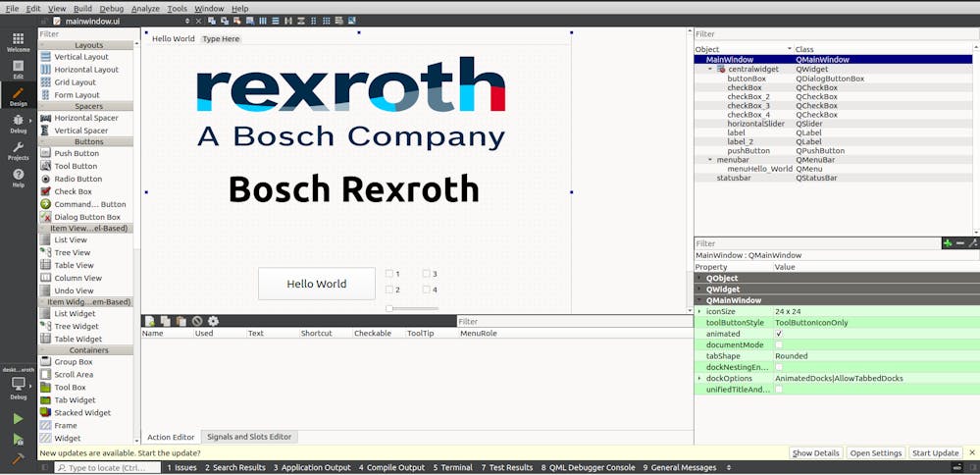Open the Analyze menu
The image size is (980, 475).
(x=145, y=9)
